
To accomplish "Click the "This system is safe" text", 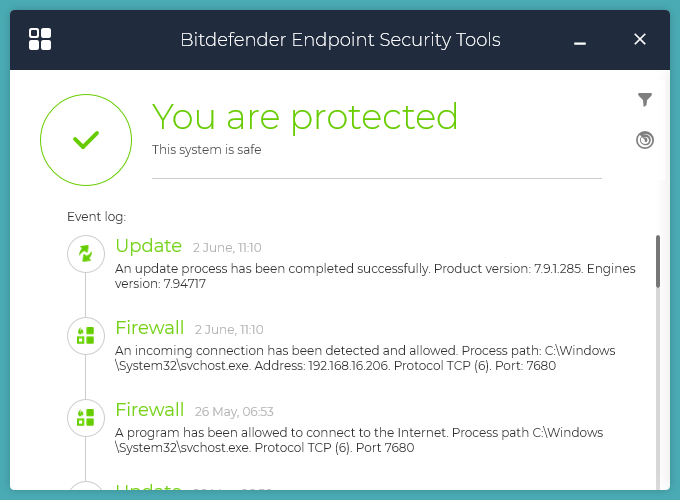I will coord(206,150).
